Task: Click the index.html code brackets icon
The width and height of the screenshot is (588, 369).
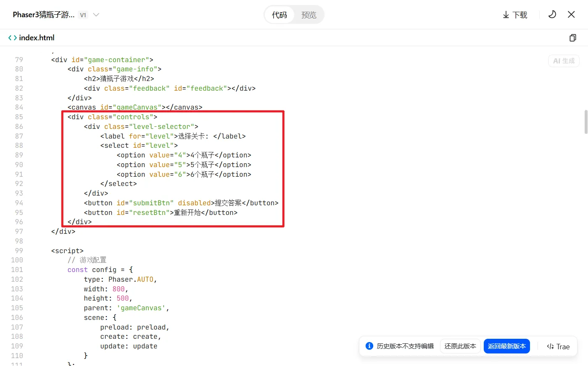Action: (x=13, y=38)
